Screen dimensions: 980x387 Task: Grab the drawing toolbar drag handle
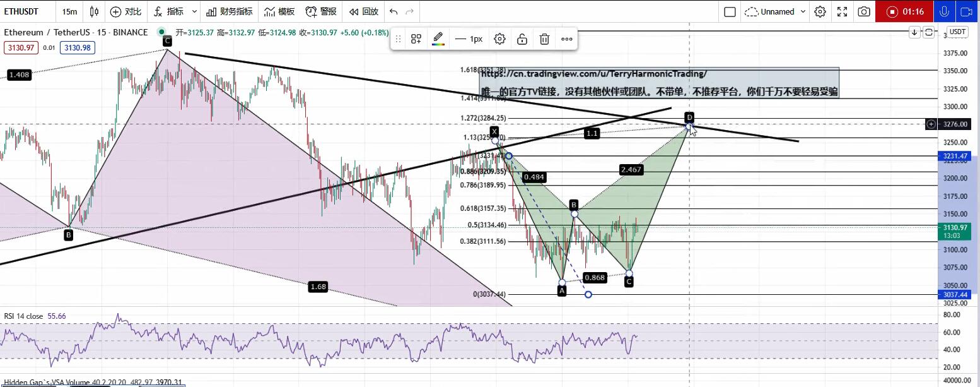398,39
